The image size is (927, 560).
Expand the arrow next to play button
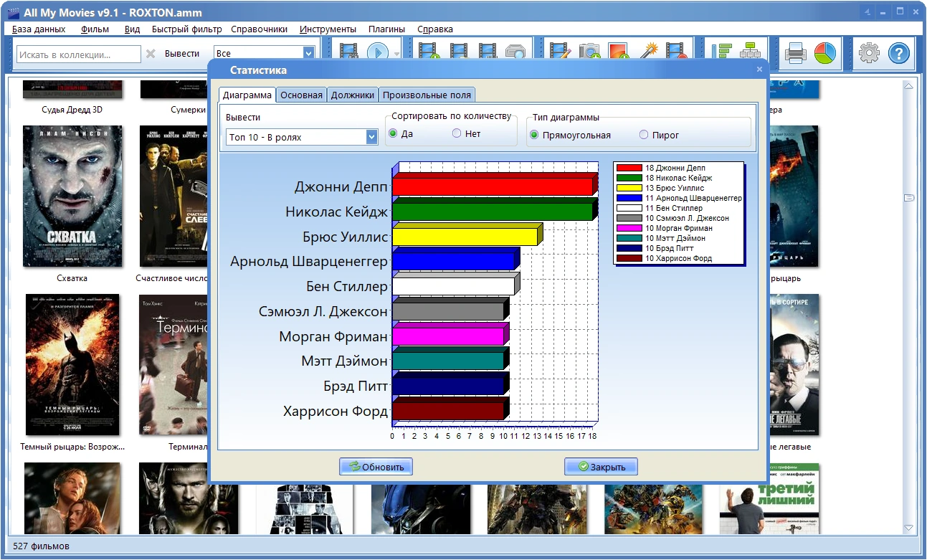(396, 54)
